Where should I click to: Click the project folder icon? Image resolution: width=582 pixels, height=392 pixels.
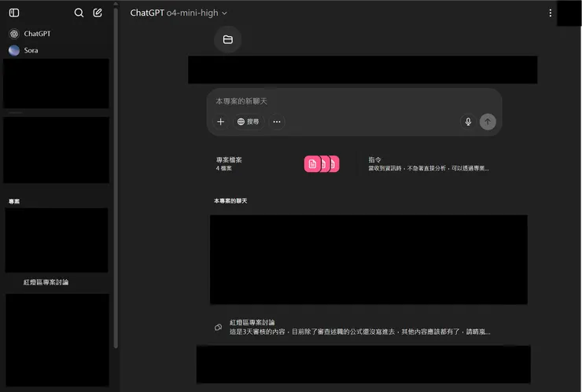(228, 39)
